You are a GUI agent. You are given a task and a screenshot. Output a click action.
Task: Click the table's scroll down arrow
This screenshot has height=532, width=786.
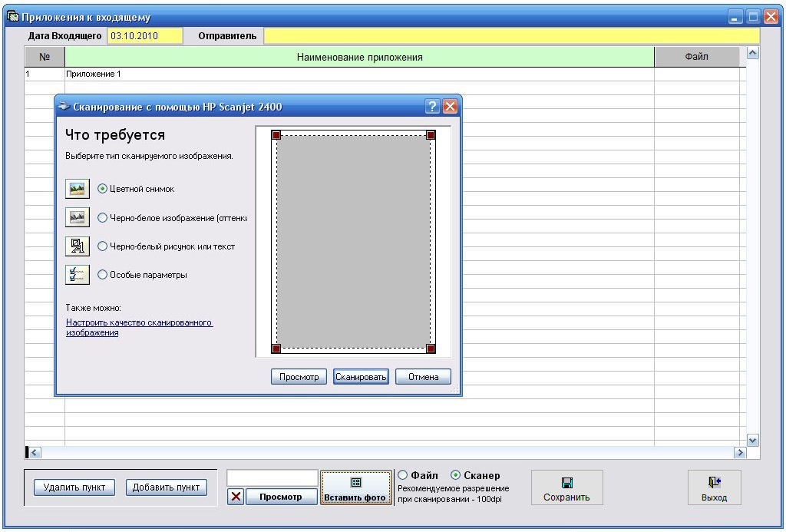752,440
